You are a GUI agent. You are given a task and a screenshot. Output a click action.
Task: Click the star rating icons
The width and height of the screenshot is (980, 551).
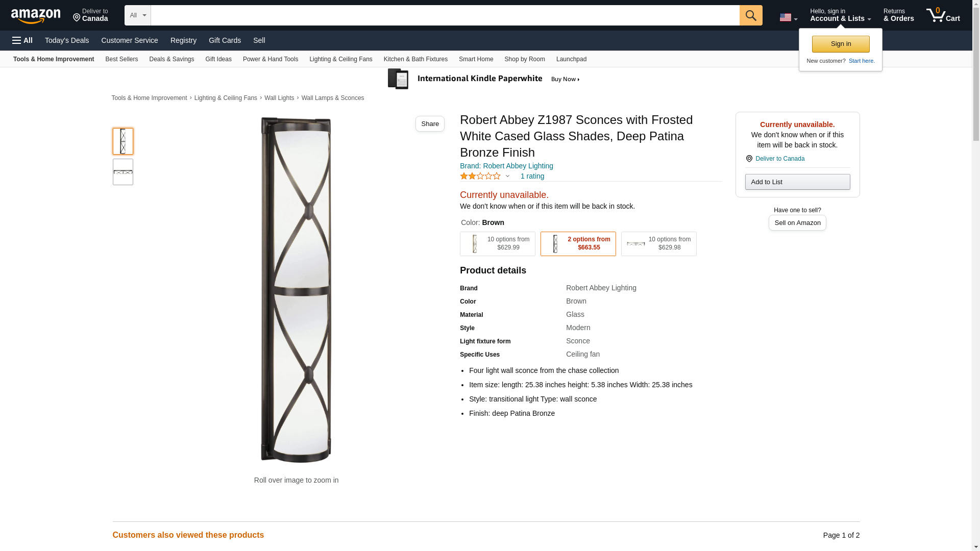click(x=480, y=176)
